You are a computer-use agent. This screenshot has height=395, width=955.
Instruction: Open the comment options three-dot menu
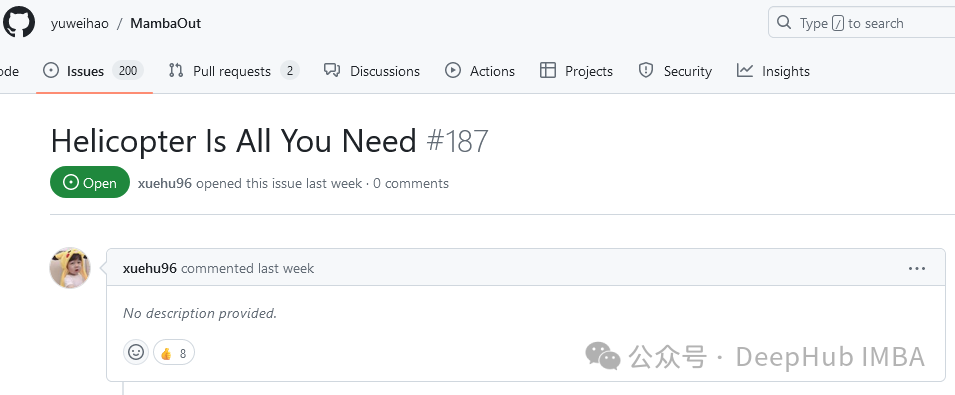pyautogui.click(x=917, y=268)
